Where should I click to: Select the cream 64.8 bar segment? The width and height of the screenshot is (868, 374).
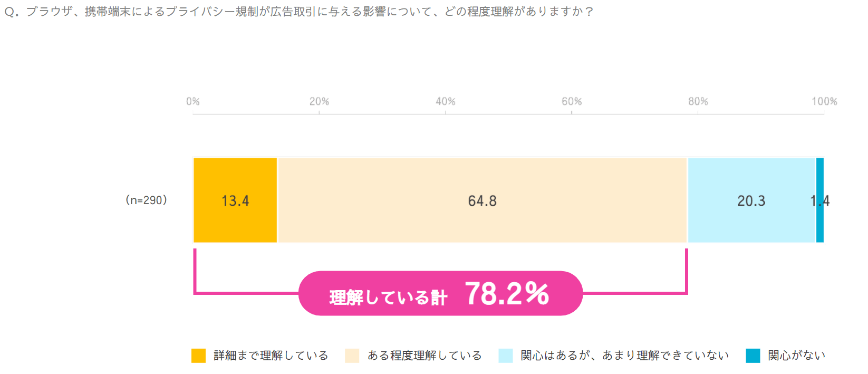click(482, 200)
